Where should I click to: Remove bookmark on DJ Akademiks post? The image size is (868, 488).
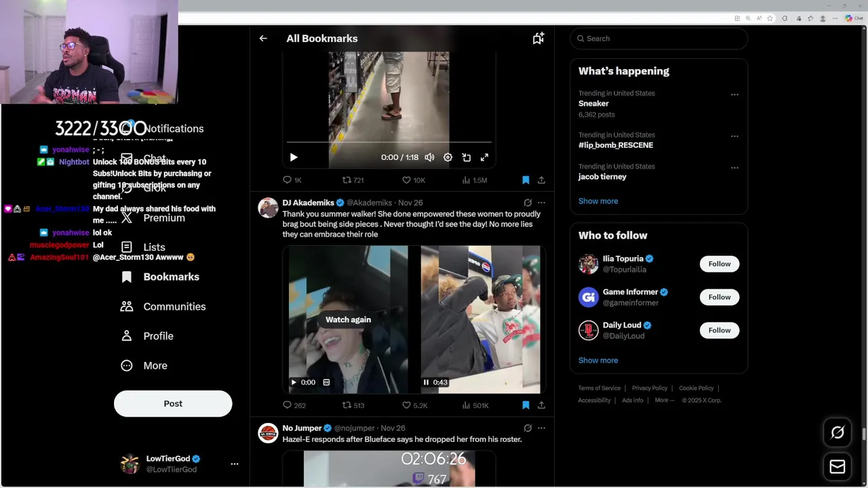click(x=526, y=405)
